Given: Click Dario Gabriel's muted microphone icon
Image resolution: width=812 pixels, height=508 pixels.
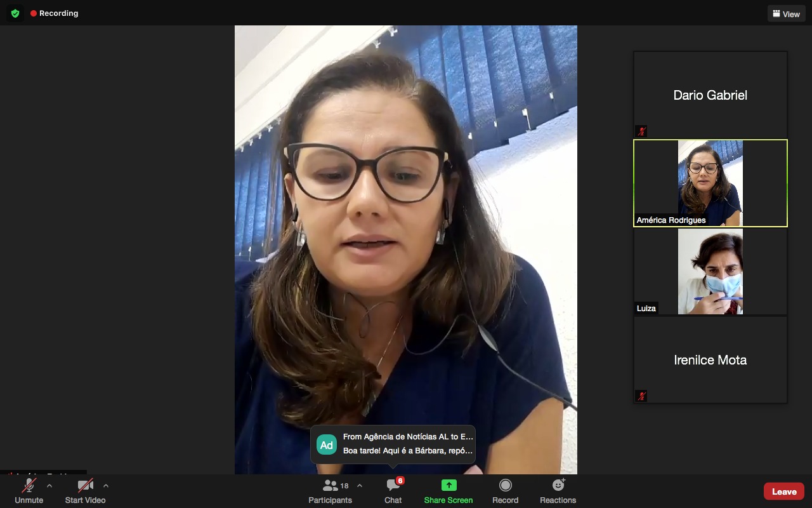Looking at the screenshot, I should 641,131.
